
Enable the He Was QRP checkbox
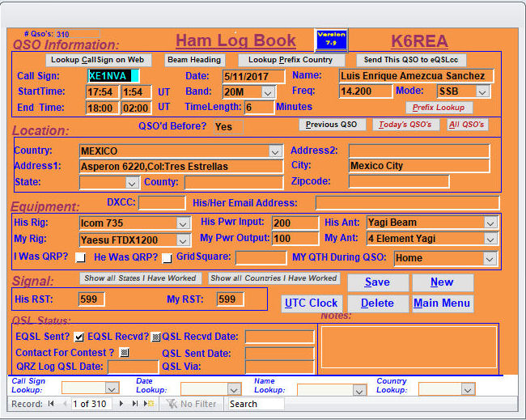point(167,258)
